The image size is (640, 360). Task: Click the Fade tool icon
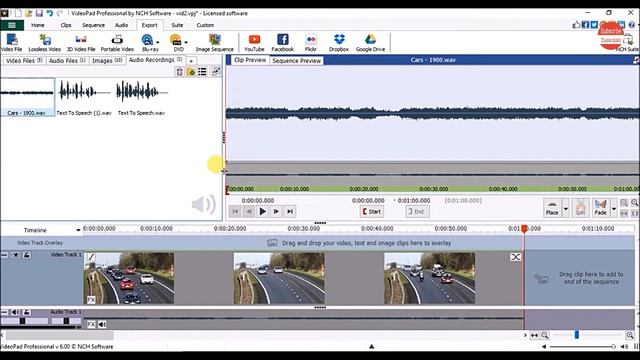[x=600, y=207]
